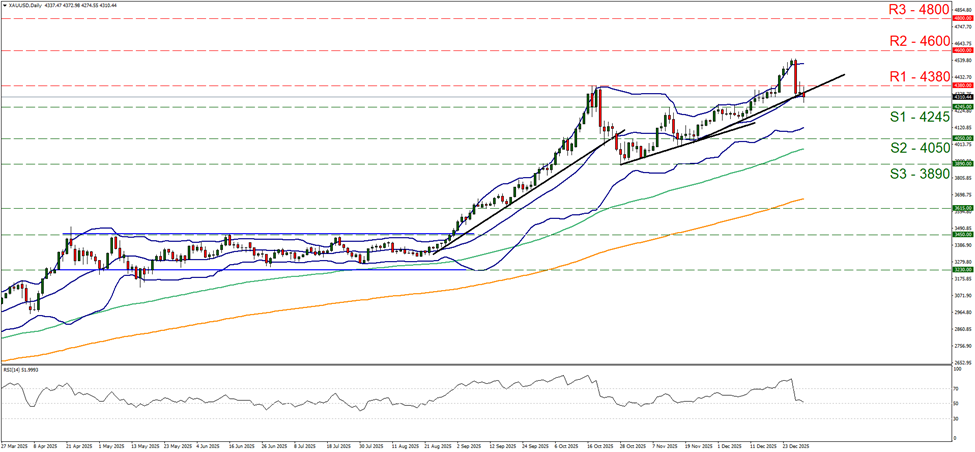This screenshot has height=452, width=975.
Task: Click the small triangle beside XAUUSD,Daily title
Action: point(4,6)
